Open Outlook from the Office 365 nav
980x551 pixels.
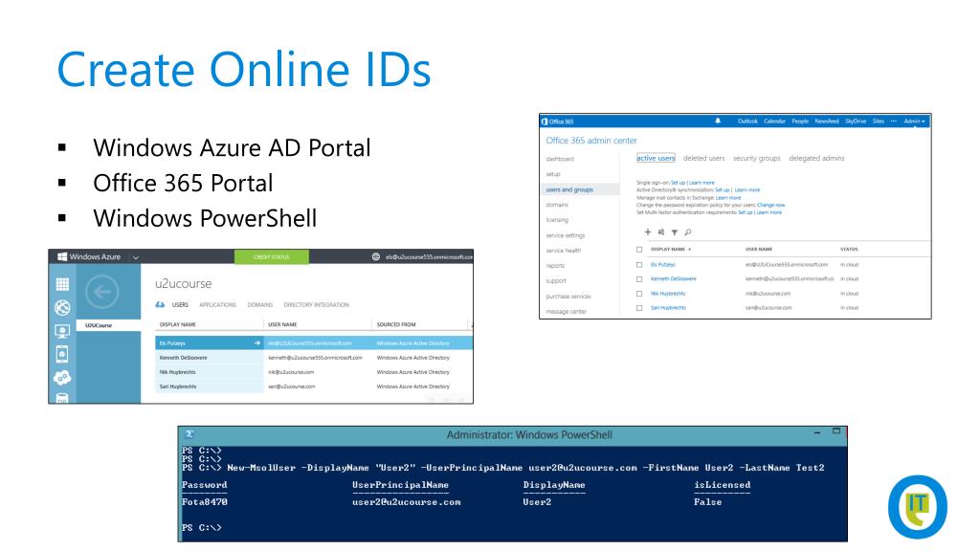[747, 121]
